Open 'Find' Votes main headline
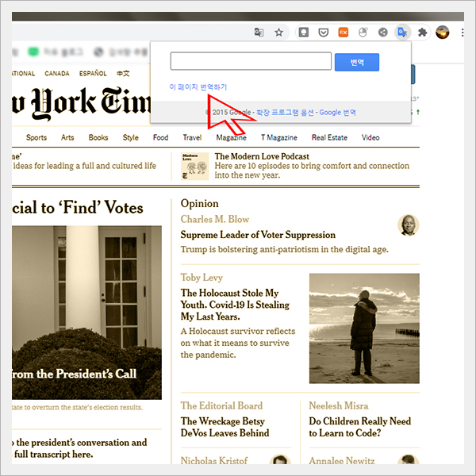476x476 pixels. [78, 208]
